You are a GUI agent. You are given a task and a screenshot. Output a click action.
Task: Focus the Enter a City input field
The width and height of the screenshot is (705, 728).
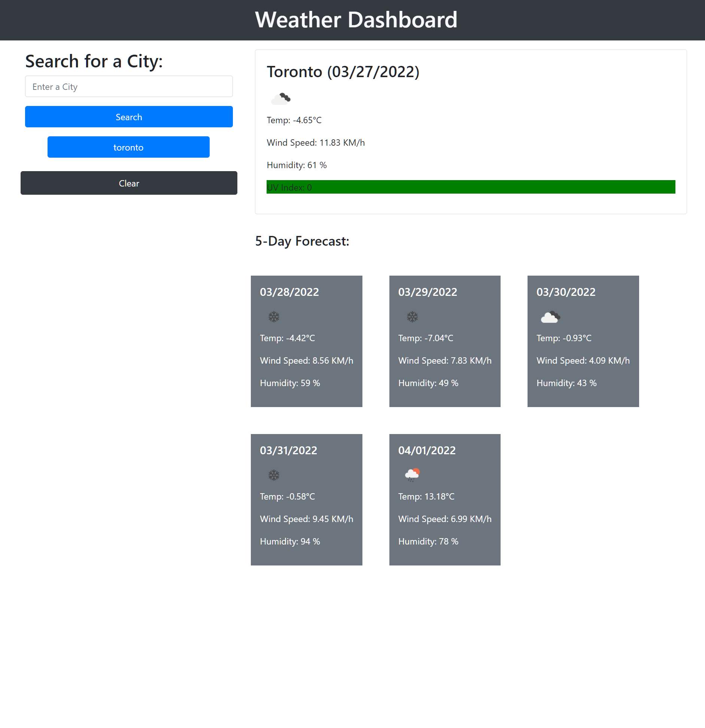tap(129, 87)
